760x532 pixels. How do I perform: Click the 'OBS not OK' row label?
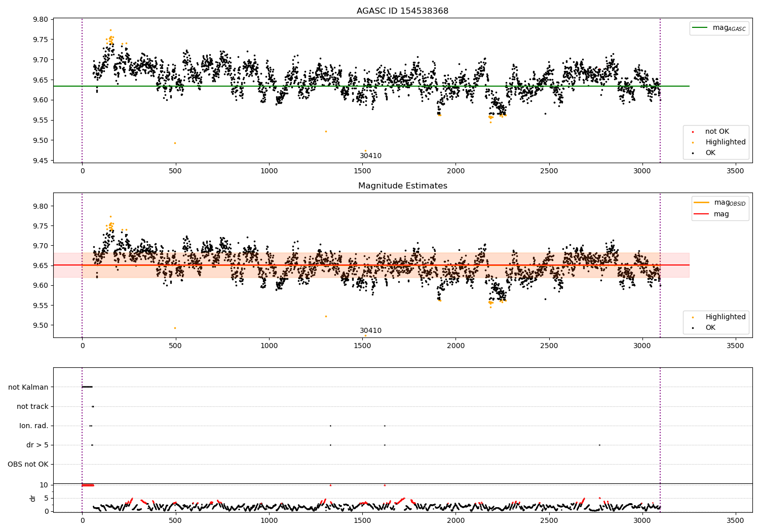[x=28, y=464]
